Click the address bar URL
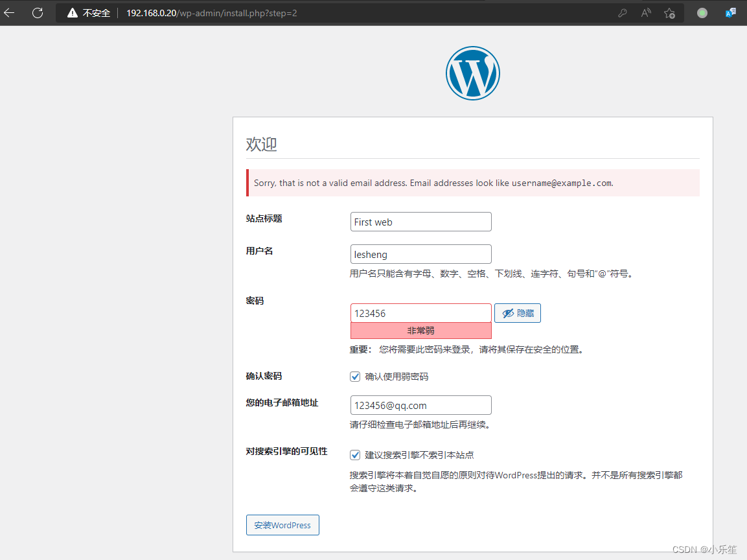Screen dimensions: 747x560 click(211, 13)
